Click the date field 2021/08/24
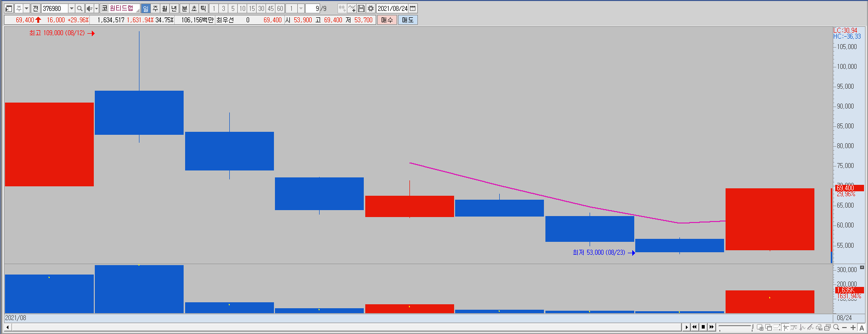 click(393, 8)
